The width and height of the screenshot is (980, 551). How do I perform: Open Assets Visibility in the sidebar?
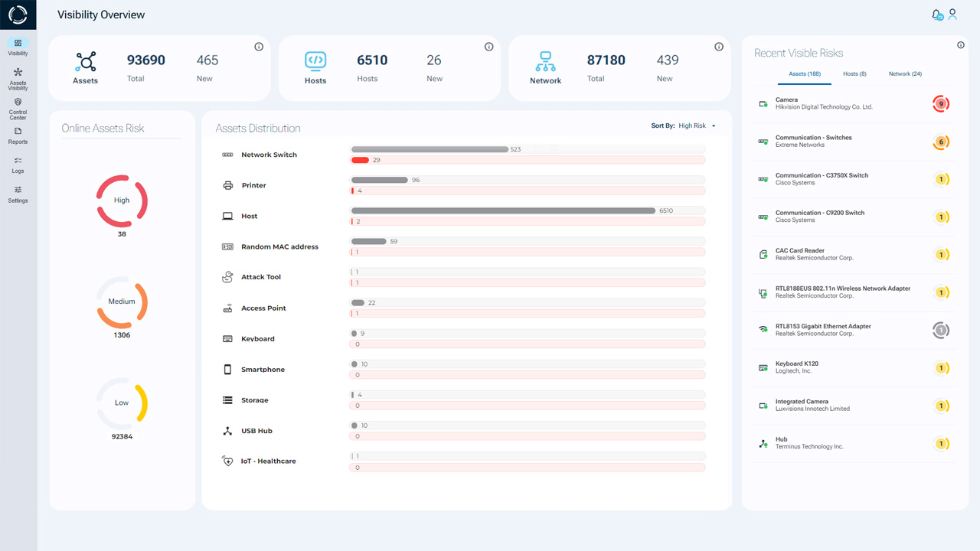18,79
